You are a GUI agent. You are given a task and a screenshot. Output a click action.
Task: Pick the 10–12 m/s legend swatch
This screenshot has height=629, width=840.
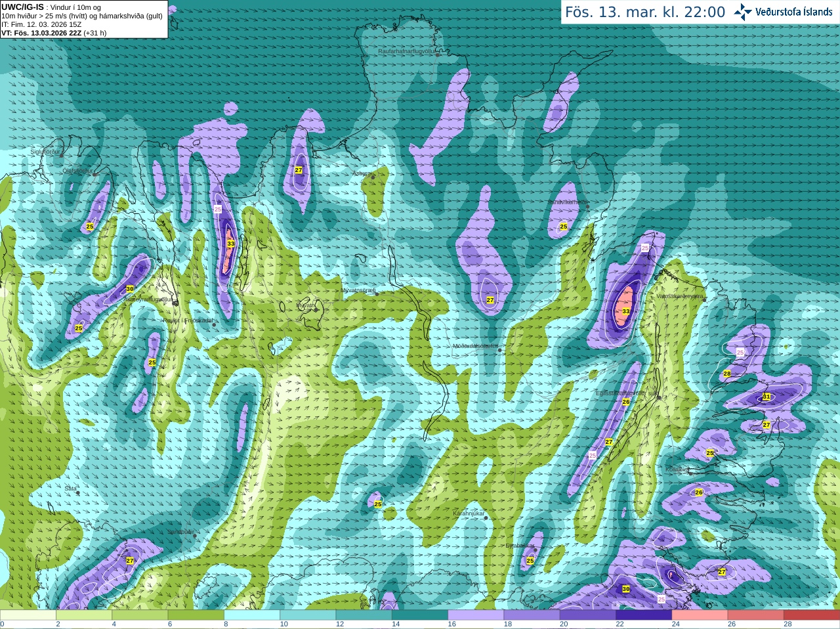pos(308,615)
